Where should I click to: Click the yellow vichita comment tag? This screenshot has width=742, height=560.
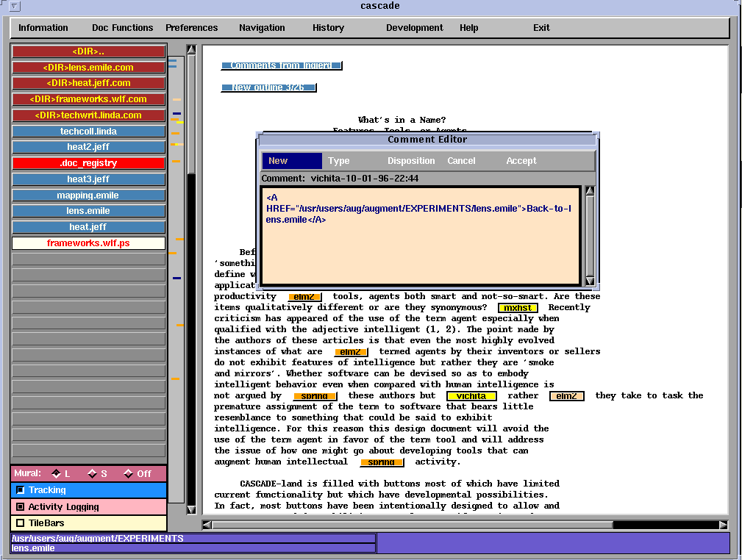[x=471, y=396]
